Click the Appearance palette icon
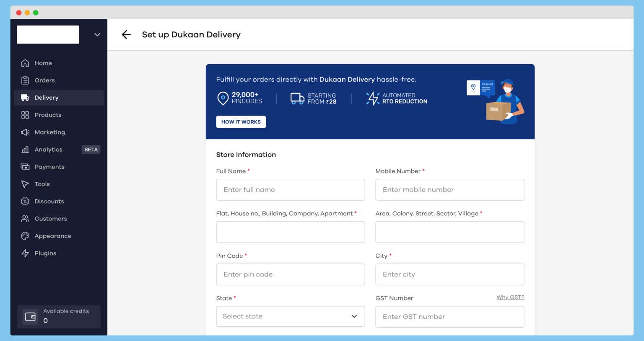Screen dimensions: 644x341 click(25, 236)
